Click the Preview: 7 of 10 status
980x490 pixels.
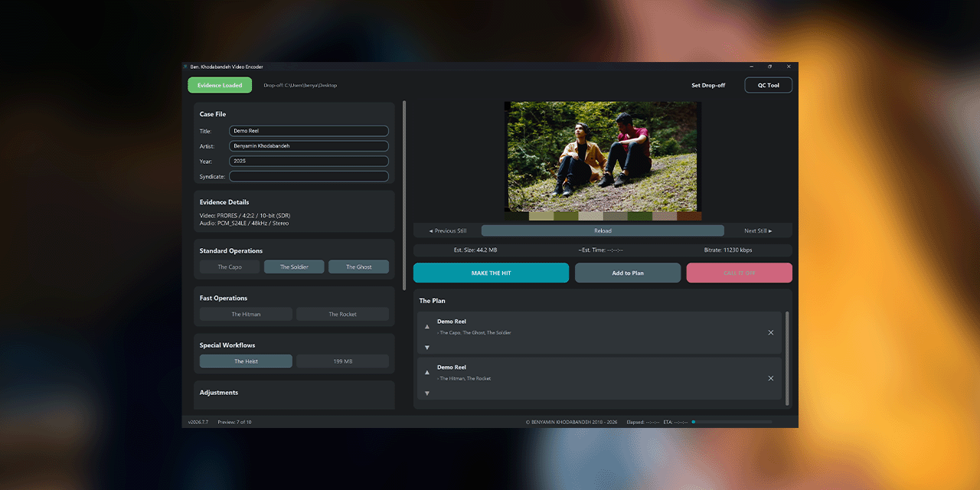[x=234, y=422]
